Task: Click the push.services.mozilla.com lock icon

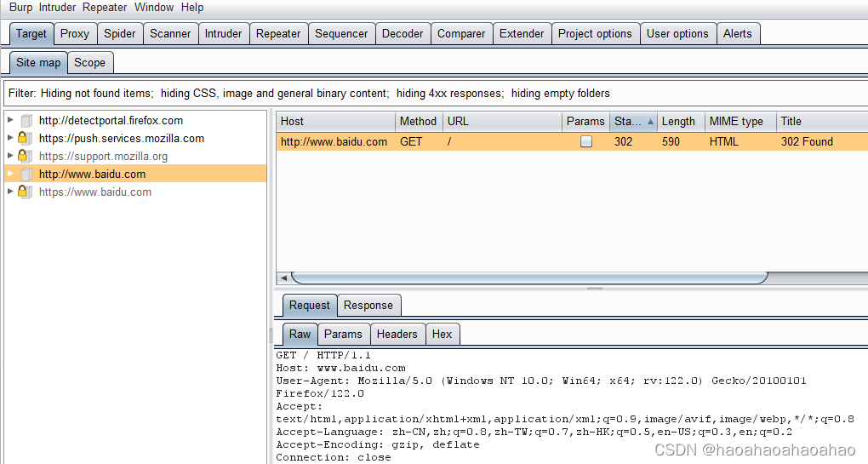Action: pyautogui.click(x=22, y=137)
